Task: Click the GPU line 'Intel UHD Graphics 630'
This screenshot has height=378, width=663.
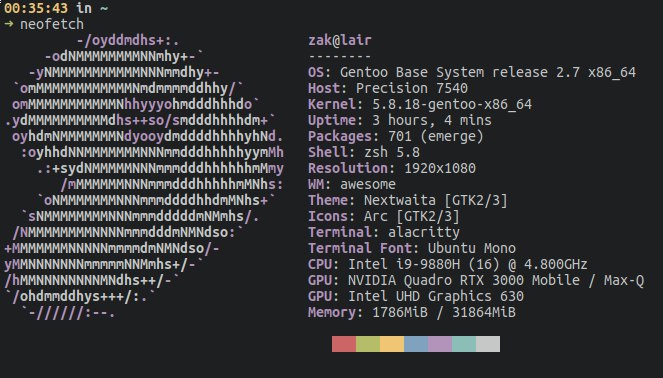Action: click(x=416, y=296)
